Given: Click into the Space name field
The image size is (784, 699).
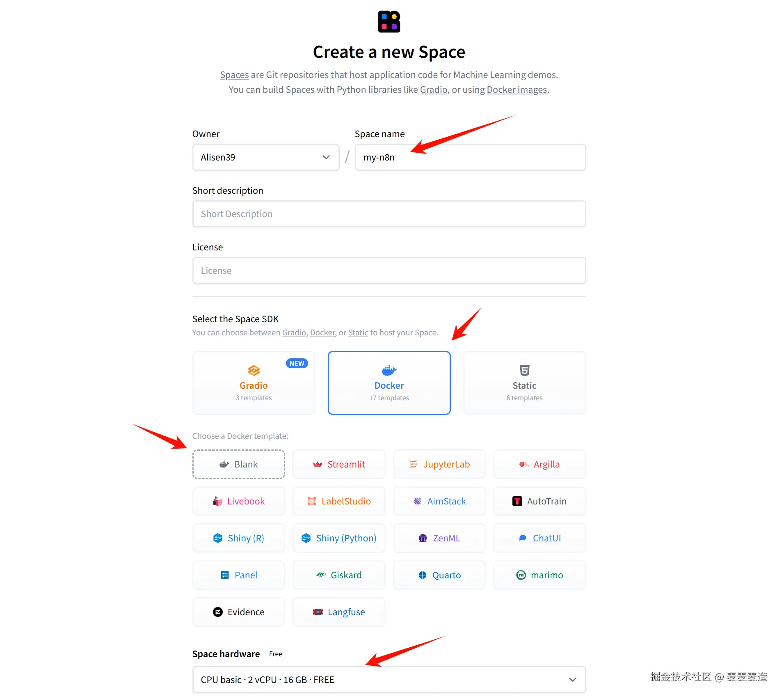Looking at the screenshot, I should point(470,157).
